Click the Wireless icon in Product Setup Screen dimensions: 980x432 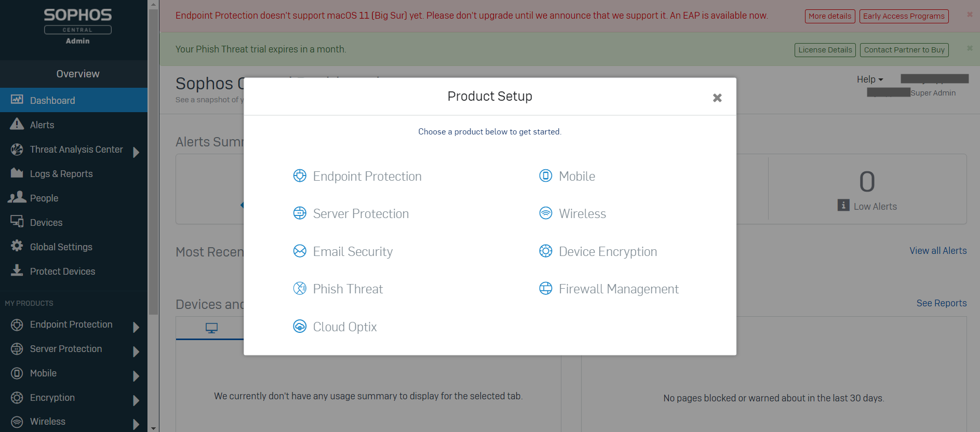pos(546,213)
